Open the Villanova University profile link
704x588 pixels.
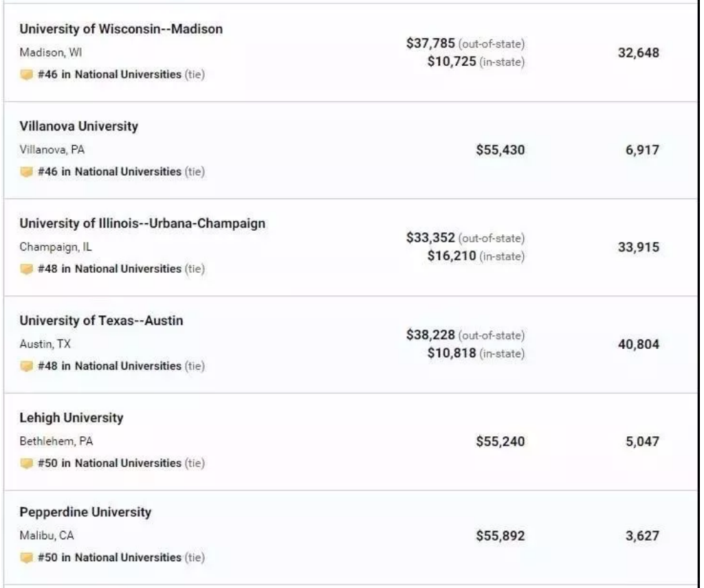coord(78,126)
